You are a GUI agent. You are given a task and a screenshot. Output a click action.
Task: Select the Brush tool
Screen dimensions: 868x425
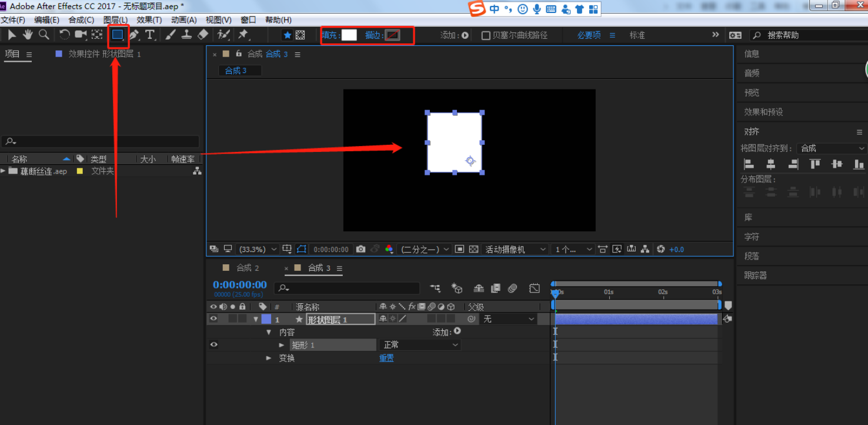click(171, 35)
